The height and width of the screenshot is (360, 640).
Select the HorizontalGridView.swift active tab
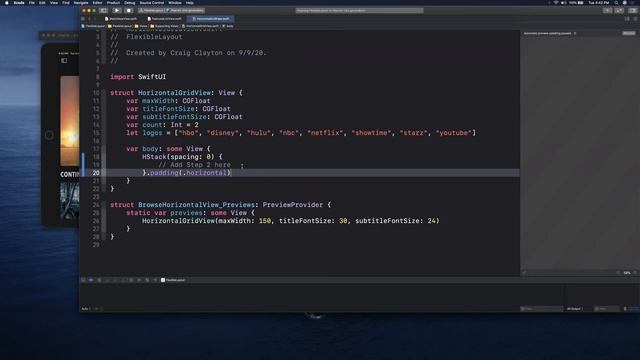point(211,19)
